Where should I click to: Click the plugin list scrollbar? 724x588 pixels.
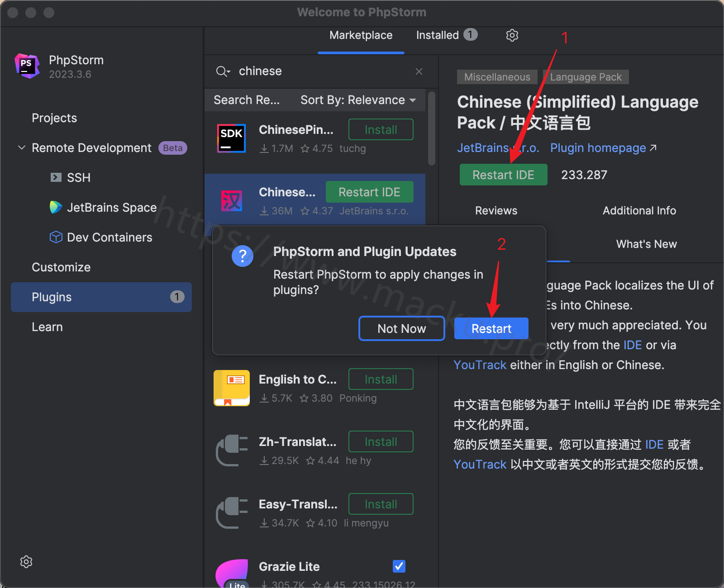pos(432,128)
